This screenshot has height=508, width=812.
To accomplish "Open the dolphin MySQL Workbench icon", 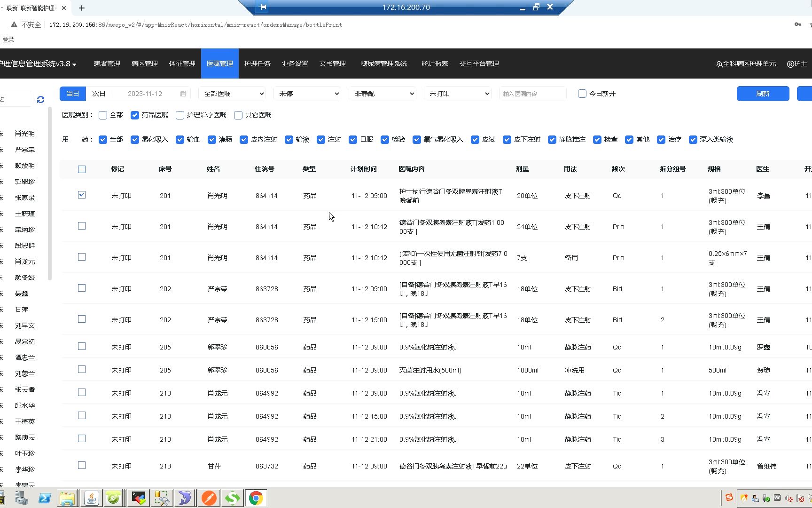I will 186,498.
